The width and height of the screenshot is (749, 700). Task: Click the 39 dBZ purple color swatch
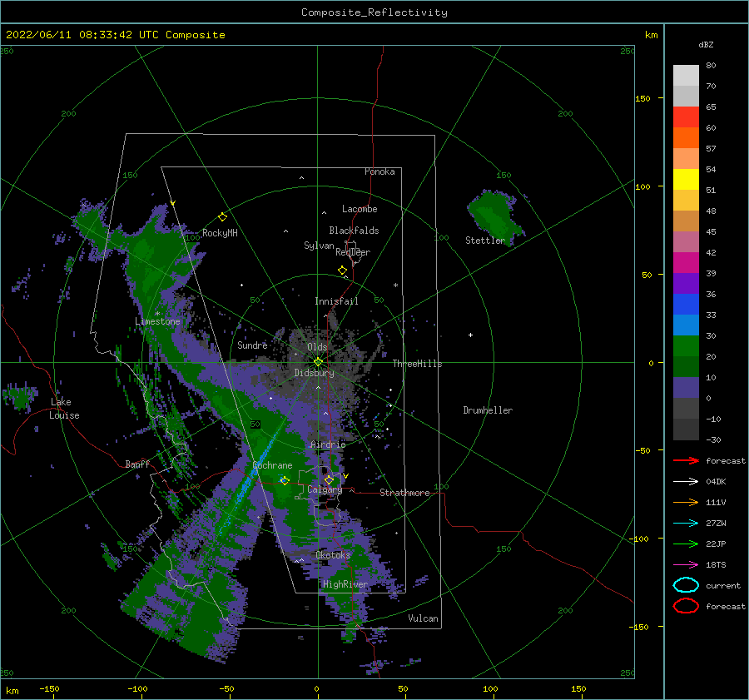pos(686,283)
